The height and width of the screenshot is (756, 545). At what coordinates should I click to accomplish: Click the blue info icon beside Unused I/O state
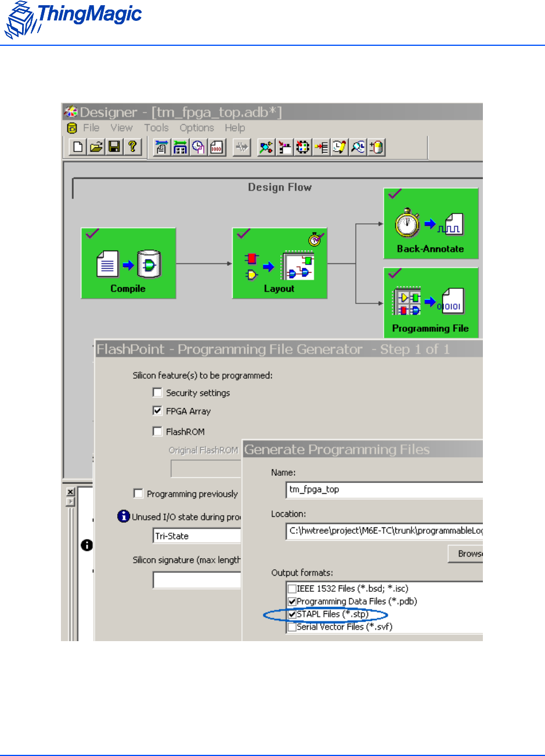[x=123, y=516]
